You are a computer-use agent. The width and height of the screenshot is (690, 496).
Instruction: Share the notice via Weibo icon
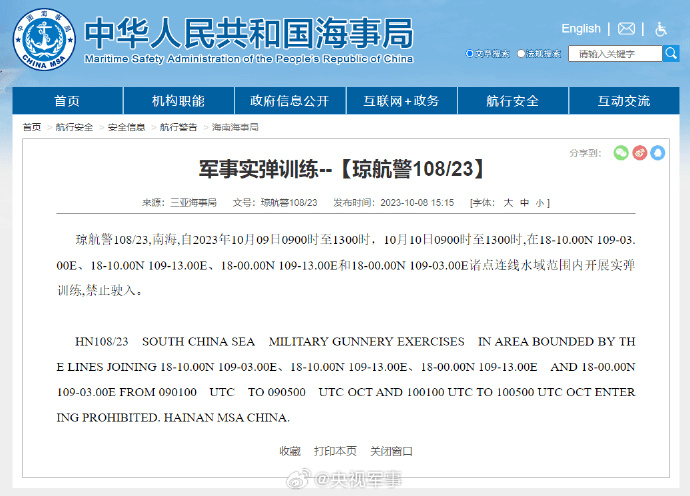639,153
